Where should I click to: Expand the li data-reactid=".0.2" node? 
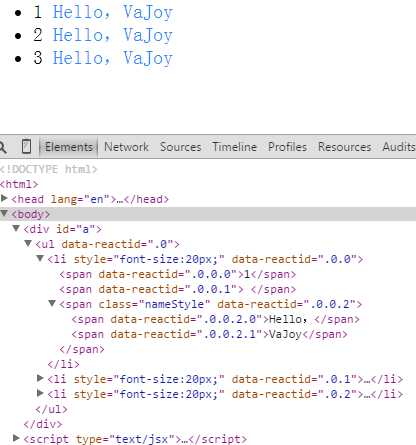click(x=40, y=393)
